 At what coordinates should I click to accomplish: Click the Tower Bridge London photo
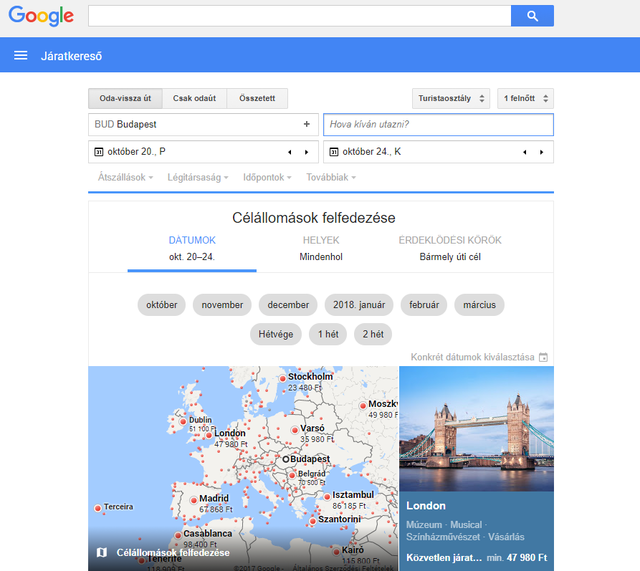pos(476,429)
